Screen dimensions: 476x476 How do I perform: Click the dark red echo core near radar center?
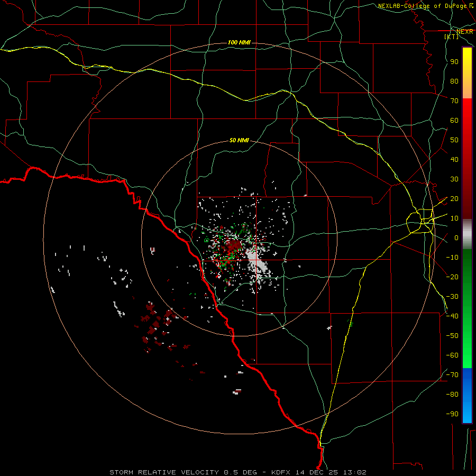coord(234,245)
